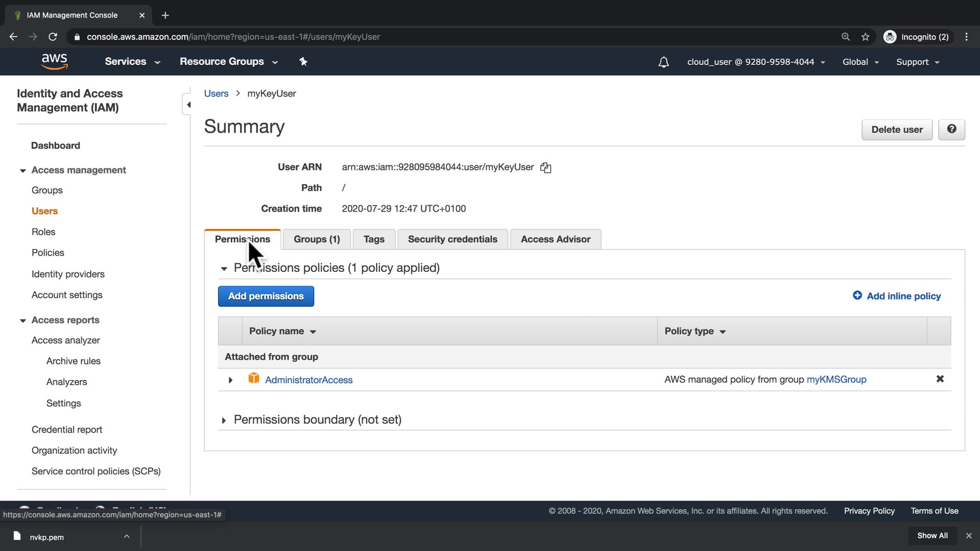This screenshot has width=980, height=551.
Task: Collapse the IAM sidebar navigation arrow
Action: tap(188, 105)
